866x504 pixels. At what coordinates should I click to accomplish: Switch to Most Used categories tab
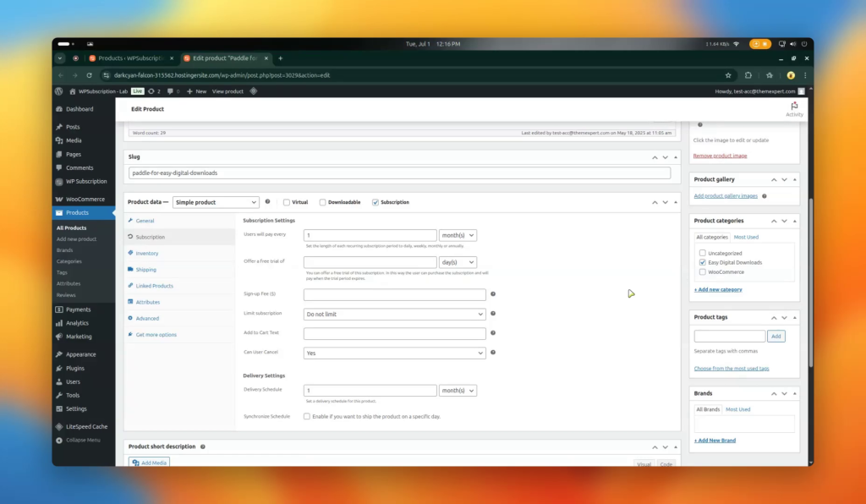point(746,238)
